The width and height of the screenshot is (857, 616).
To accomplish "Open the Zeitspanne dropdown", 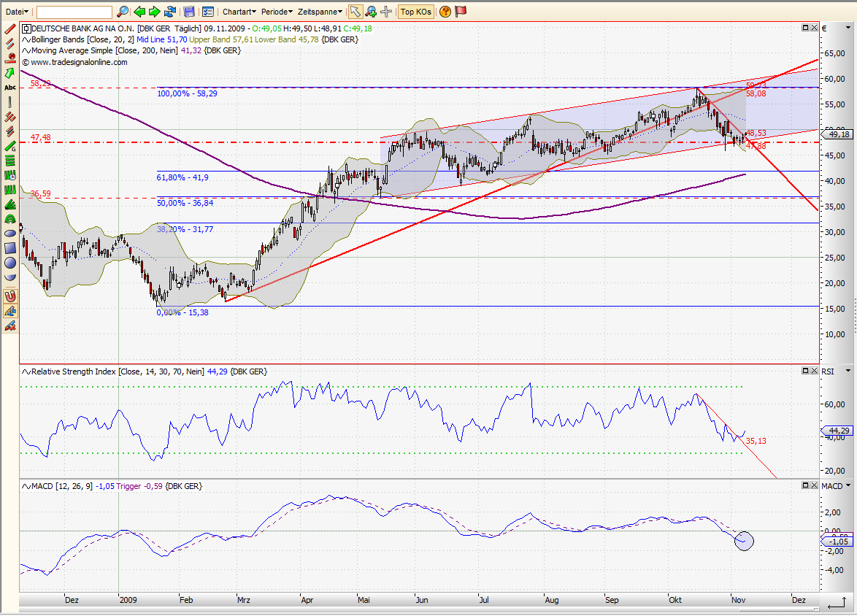I will 320,12.
